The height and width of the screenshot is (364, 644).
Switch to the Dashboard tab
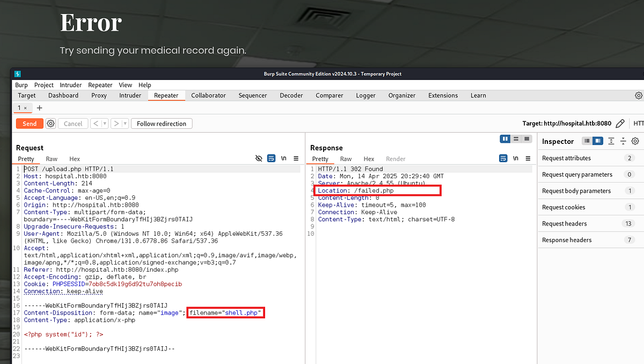(x=63, y=96)
